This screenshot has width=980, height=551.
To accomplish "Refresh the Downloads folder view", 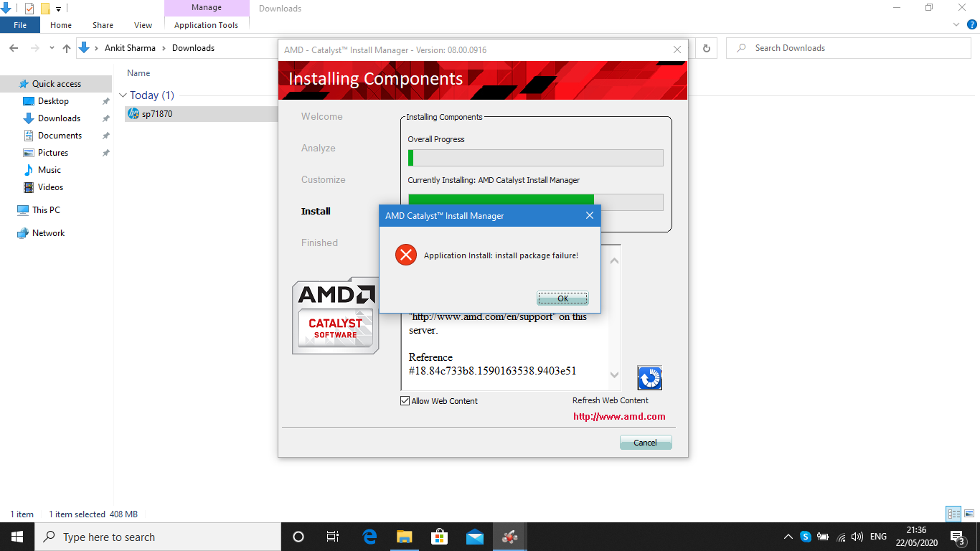I will [x=707, y=48].
